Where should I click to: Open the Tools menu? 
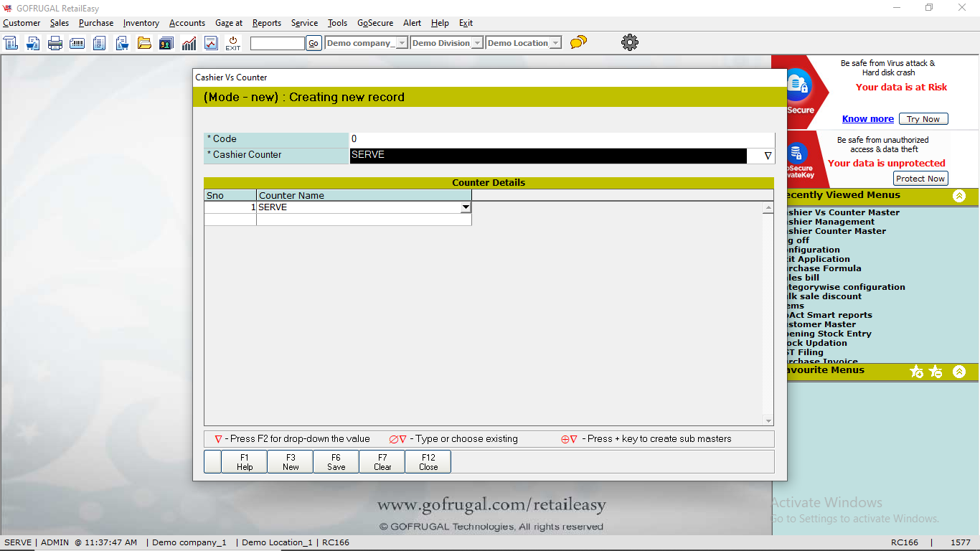tap(338, 23)
